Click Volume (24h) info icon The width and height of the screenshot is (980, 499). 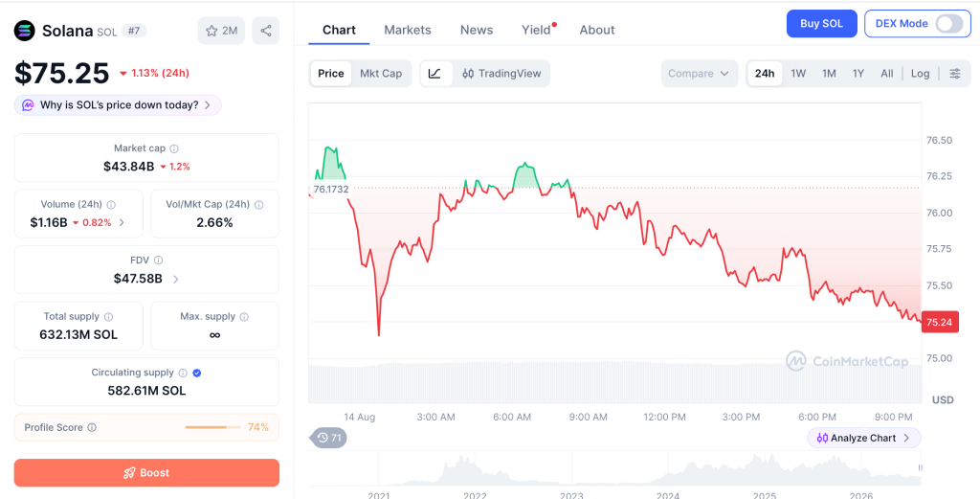pyautogui.click(x=111, y=204)
